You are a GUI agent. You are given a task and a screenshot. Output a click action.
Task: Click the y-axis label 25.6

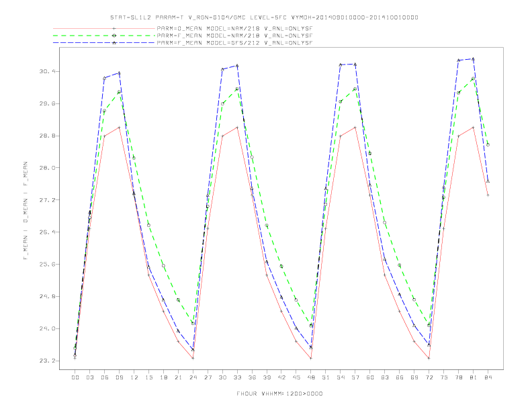click(x=46, y=265)
